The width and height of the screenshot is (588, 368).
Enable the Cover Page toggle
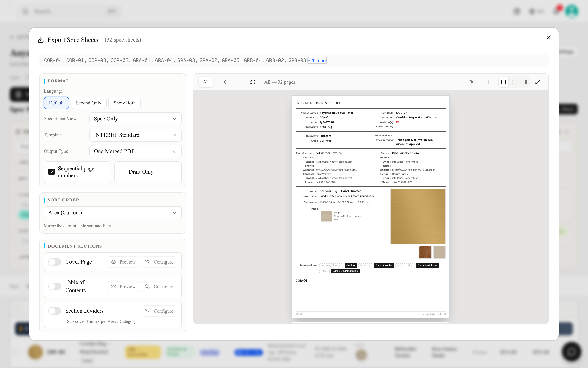[x=55, y=262]
